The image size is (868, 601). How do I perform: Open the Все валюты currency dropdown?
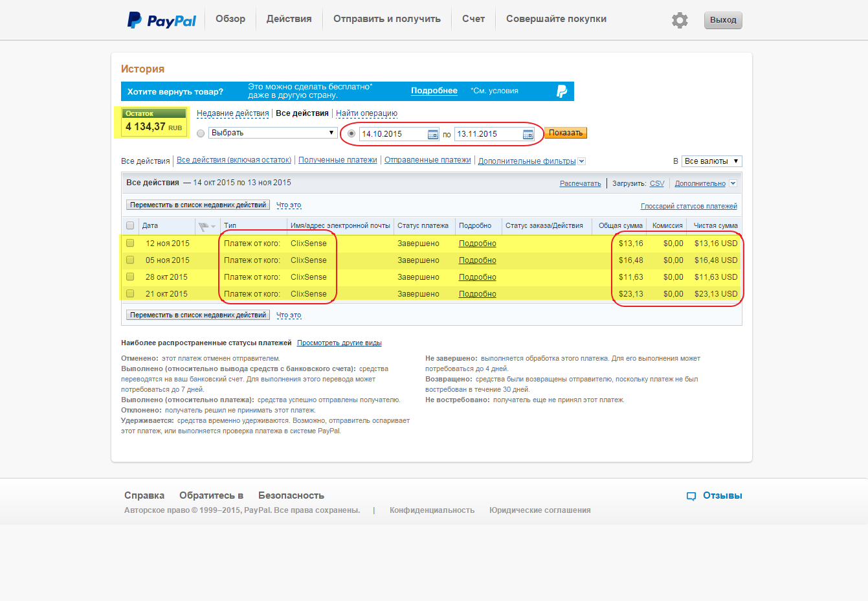click(x=711, y=161)
